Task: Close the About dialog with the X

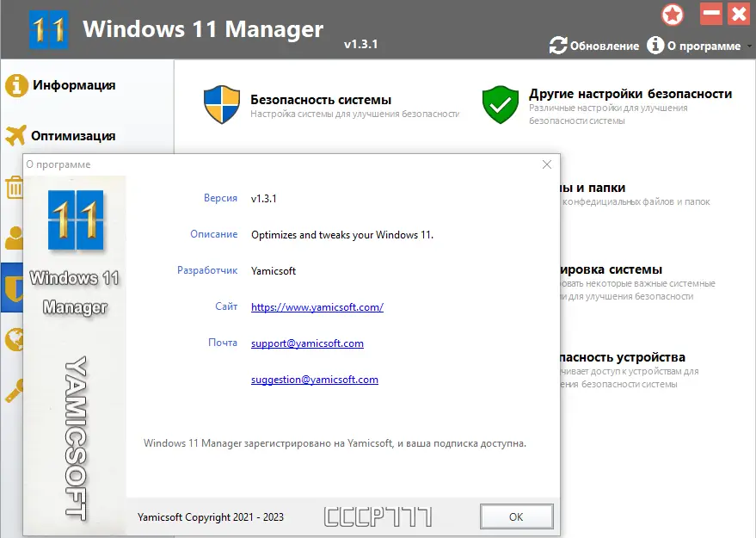Action: click(x=546, y=164)
